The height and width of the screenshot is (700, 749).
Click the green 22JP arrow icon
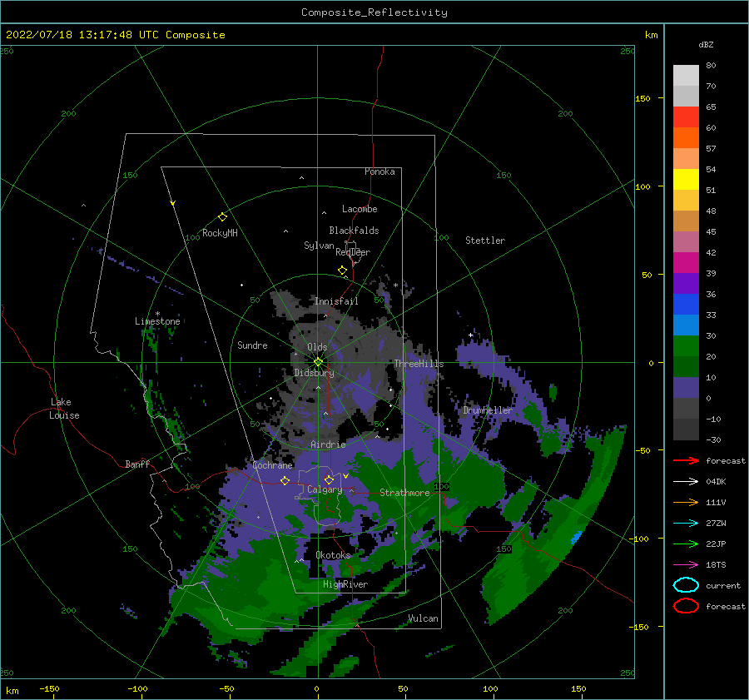686,544
